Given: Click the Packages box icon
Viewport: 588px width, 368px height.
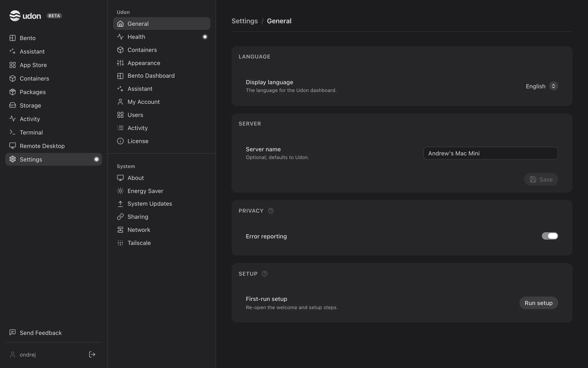Looking at the screenshot, I should pyautogui.click(x=12, y=92).
